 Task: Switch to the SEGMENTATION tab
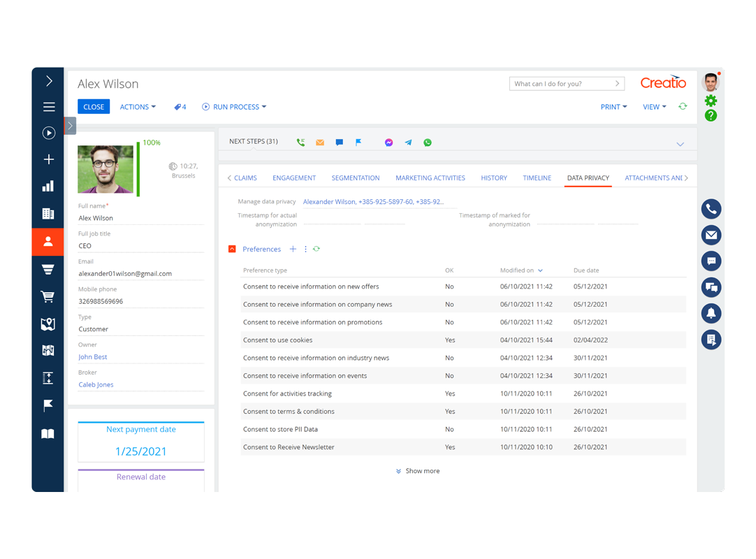click(356, 178)
